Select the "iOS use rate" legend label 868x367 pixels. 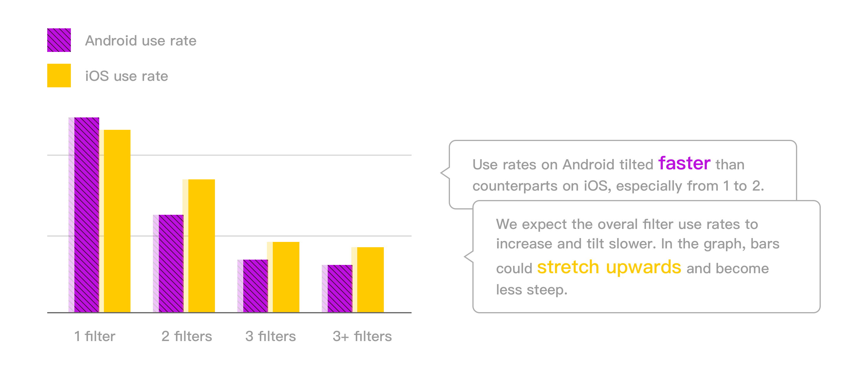(x=126, y=76)
